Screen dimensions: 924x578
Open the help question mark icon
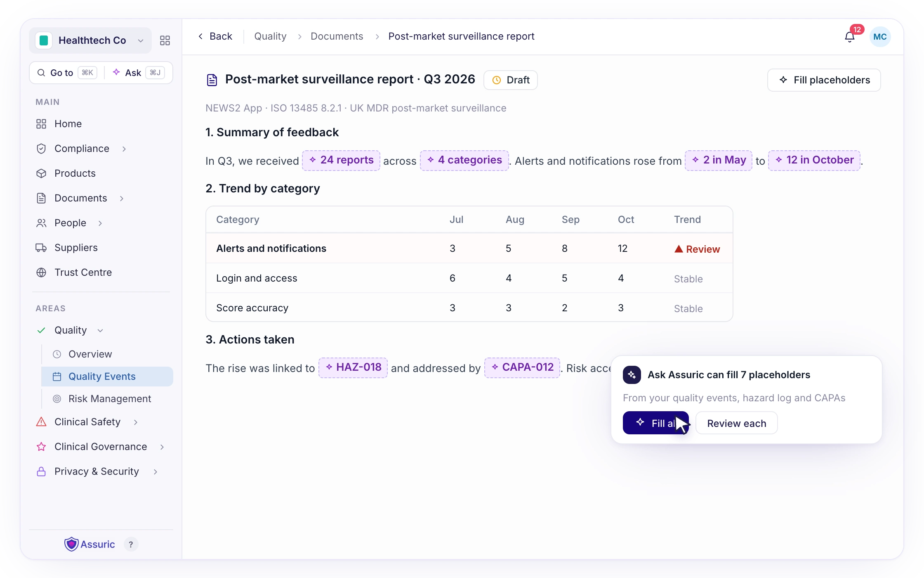pos(131,545)
